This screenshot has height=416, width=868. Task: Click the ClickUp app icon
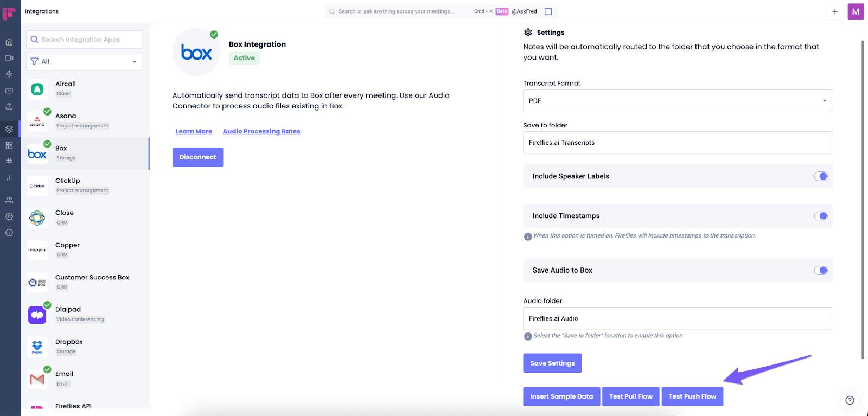click(x=37, y=186)
